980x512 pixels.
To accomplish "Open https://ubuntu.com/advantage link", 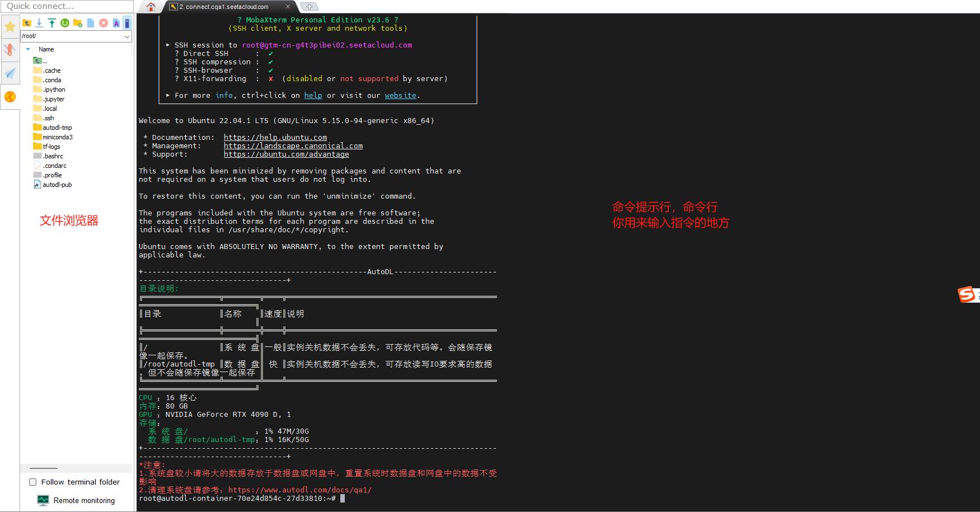I will [x=287, y=154].
